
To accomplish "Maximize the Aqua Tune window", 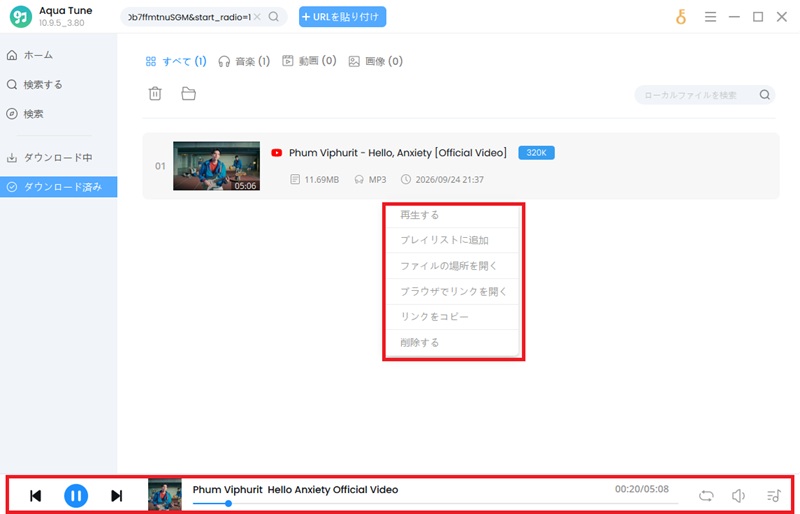I will pyautogui.click(x=758, y=17).
